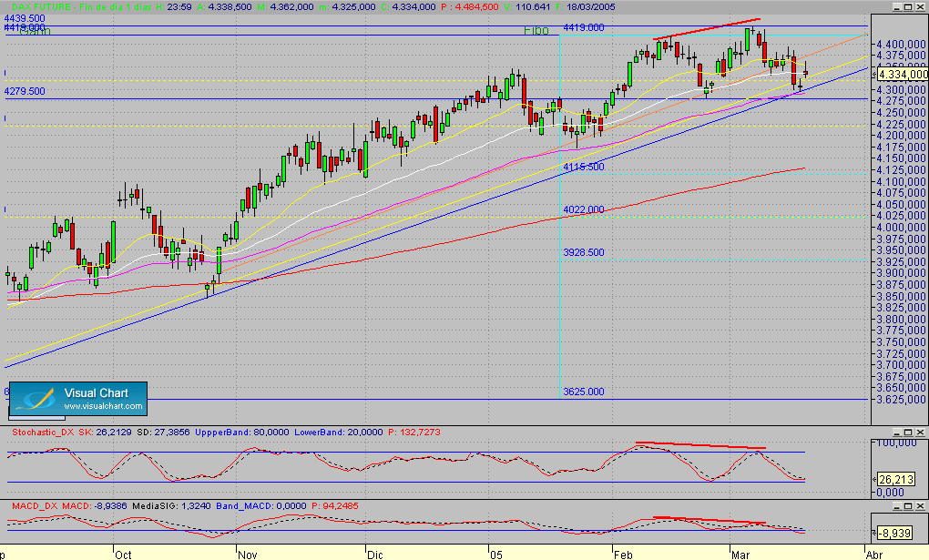Click the Fibonacci base label '3625.000'

(584, 392)
